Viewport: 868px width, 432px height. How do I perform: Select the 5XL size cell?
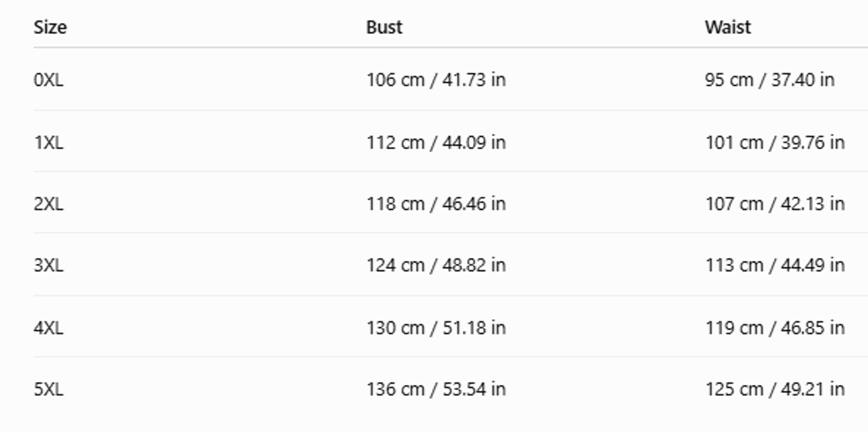[49, 390]
